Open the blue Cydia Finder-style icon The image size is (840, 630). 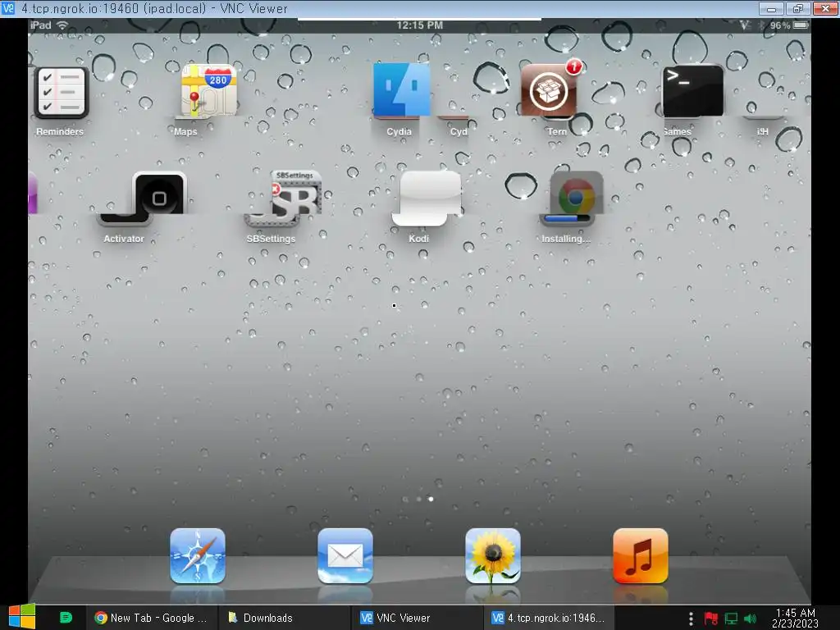point(402,90)
